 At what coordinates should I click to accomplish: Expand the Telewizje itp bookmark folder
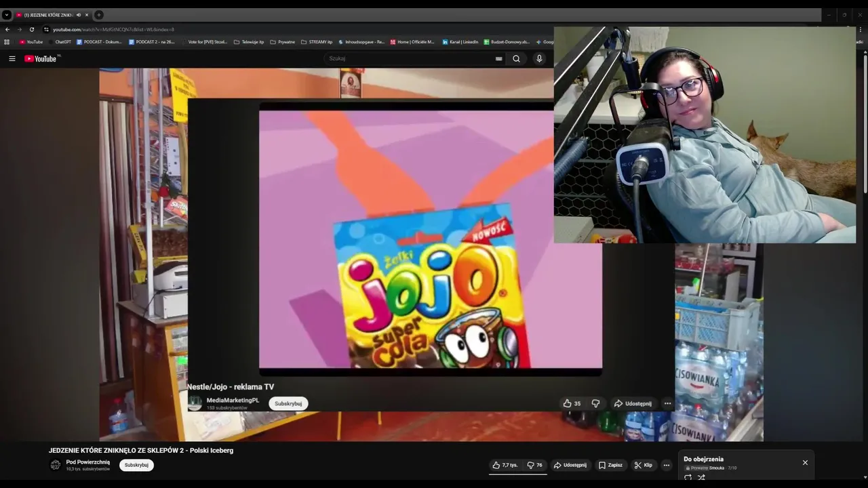tap(249, 42)
